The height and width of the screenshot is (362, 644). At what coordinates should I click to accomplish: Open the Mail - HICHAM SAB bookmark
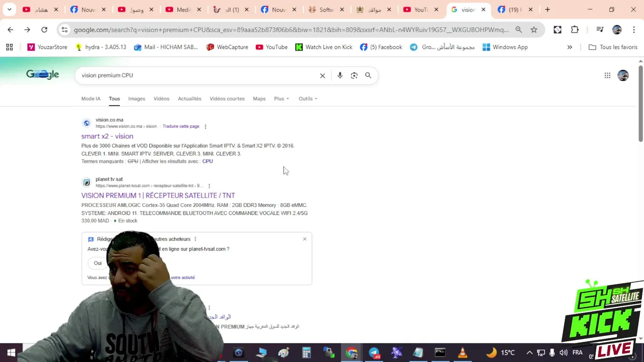point(166,47)
